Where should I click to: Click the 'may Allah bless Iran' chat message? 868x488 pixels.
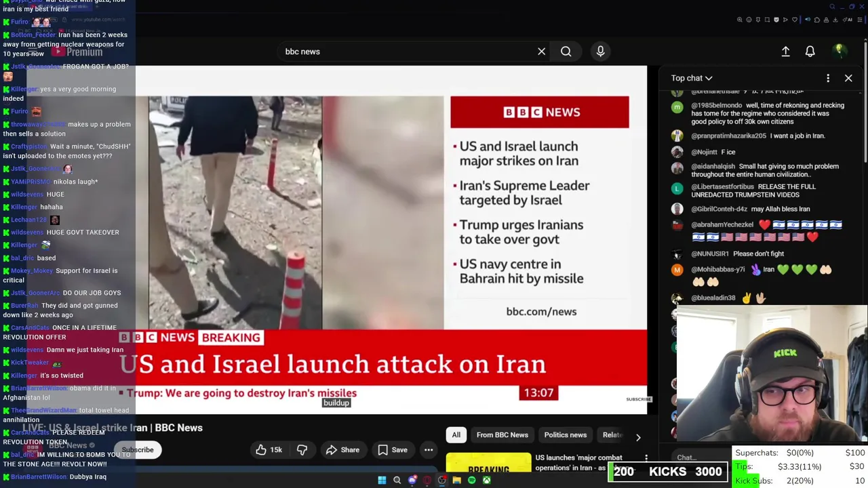tap(780, 209)
